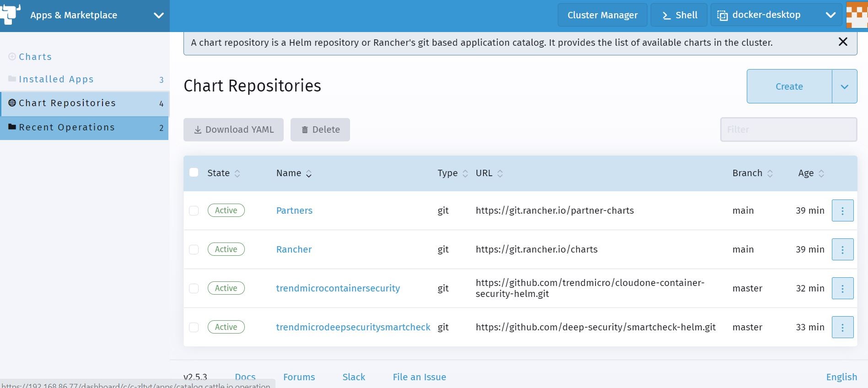This screenshot has height=388, width=868.
Task: Check the Partners repository checkbox
Action: 194,210
